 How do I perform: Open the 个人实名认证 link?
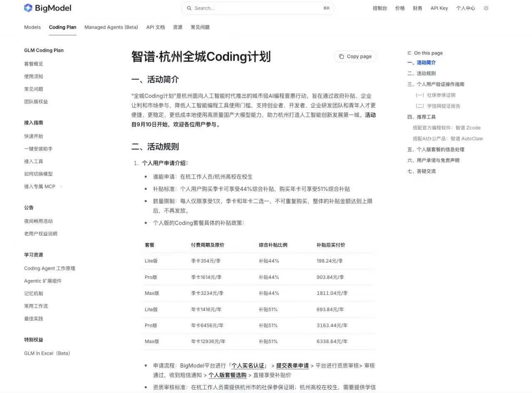pyautogui.click(x=248, y=366)
